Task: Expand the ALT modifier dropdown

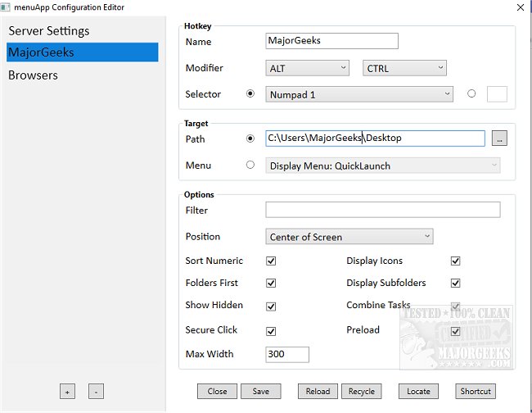Action: point(308,69)
